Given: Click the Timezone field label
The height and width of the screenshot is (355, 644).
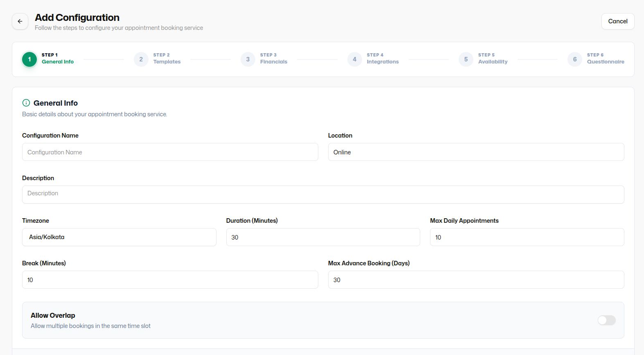Looking at the screenshot, I should click(x=36, y=221).
